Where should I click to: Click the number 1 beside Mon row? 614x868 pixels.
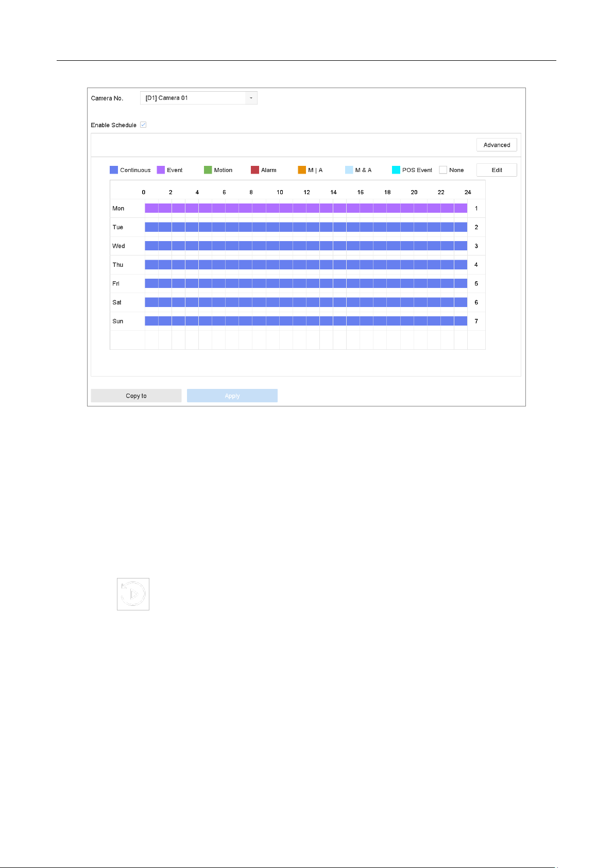coord(476,209)
